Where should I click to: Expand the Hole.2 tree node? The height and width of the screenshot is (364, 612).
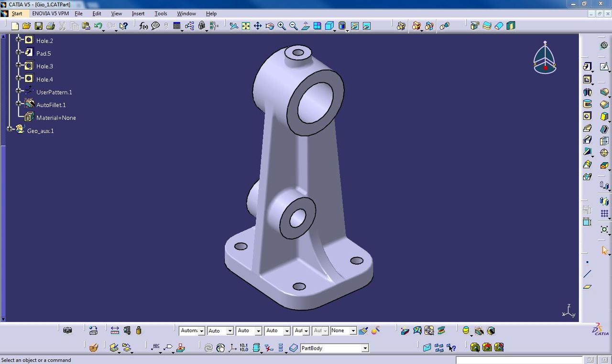pos(19,39)
